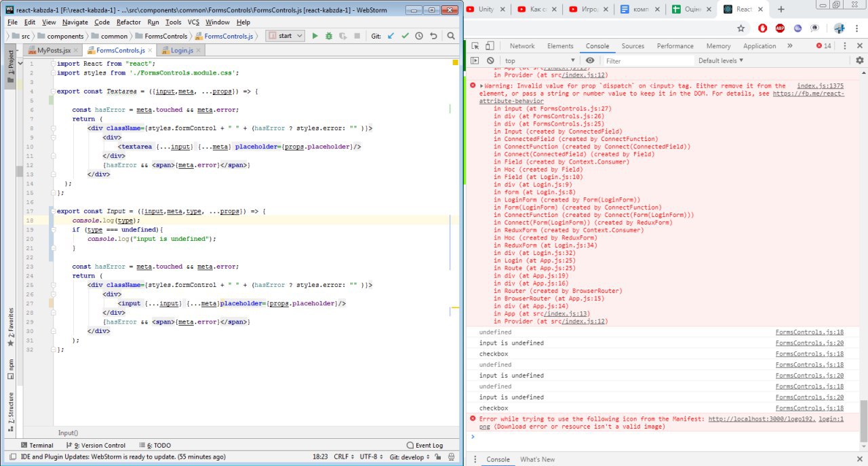Screen dimensions: 868x466
Task: Click the Git commit checkmark icon
Action: point(405,36)
